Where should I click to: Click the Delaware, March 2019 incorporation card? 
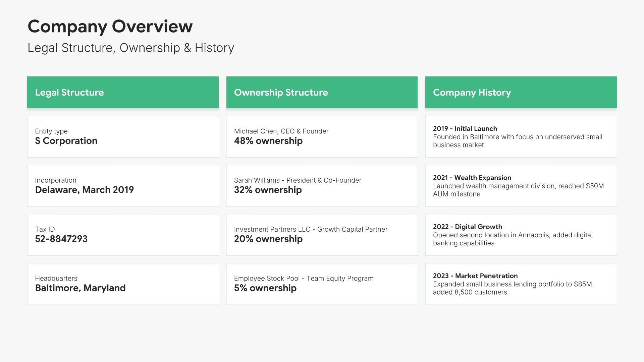tap(123, 186)
